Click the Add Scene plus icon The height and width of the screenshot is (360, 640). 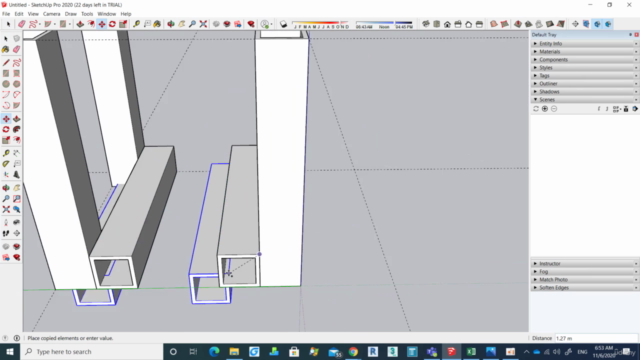tap(545, 109)
